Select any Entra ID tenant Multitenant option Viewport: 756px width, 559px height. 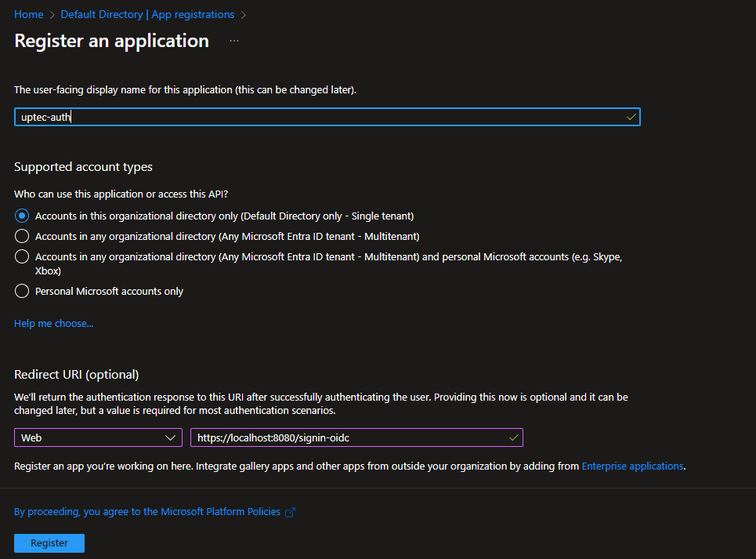coord(22,236)
